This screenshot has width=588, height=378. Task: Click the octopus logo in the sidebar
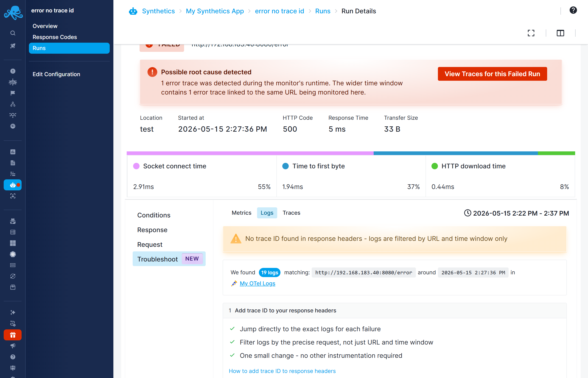[13, 13]
